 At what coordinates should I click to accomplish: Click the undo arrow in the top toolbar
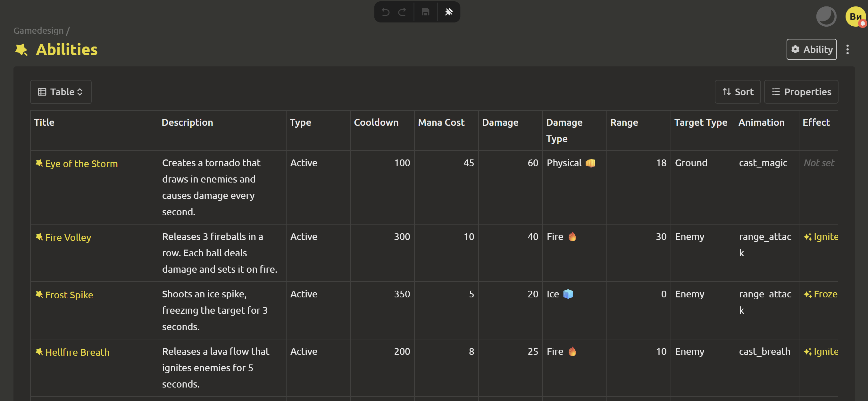pos(386,12)
